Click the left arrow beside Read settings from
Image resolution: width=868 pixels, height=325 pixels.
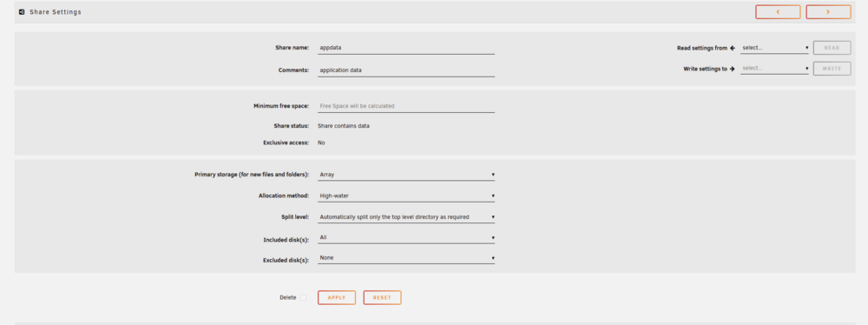click(x=733, y=49)
